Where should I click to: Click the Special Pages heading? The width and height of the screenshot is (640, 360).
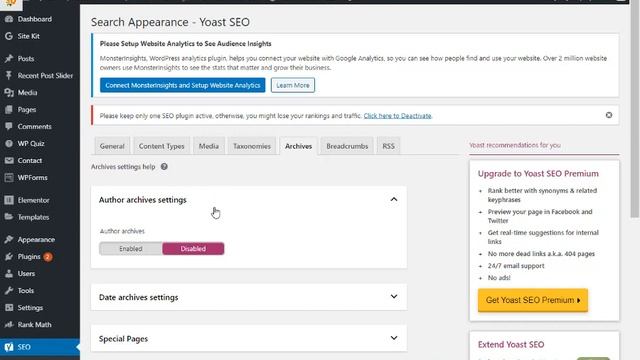(x=123, y=339)
